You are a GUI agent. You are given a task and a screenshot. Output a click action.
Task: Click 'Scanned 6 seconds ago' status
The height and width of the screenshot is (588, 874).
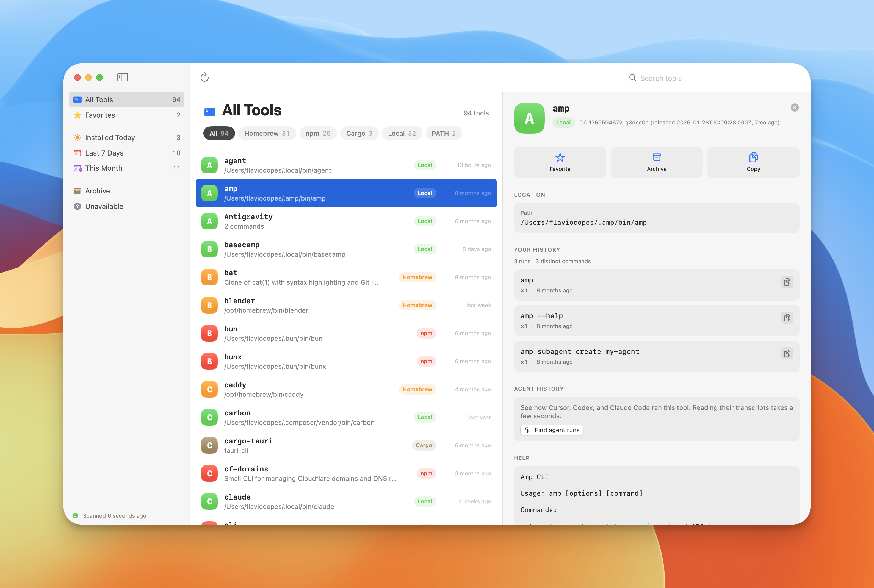coord(114,516)
